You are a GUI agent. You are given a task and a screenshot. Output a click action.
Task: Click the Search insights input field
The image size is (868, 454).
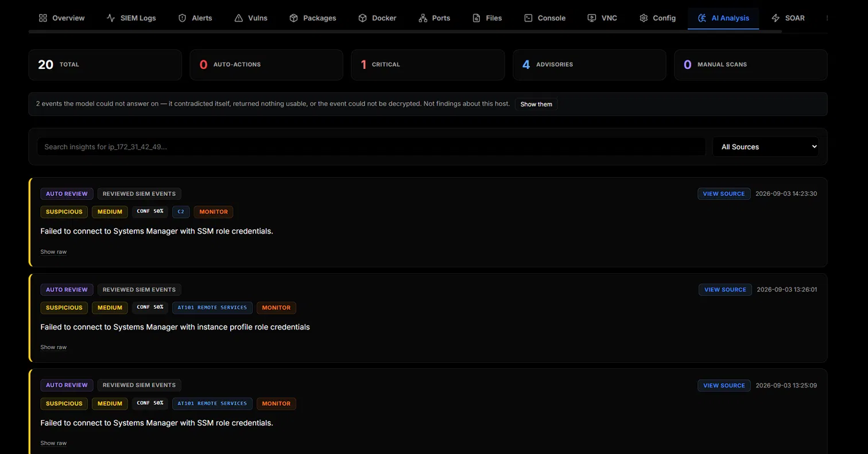point(371,146)
